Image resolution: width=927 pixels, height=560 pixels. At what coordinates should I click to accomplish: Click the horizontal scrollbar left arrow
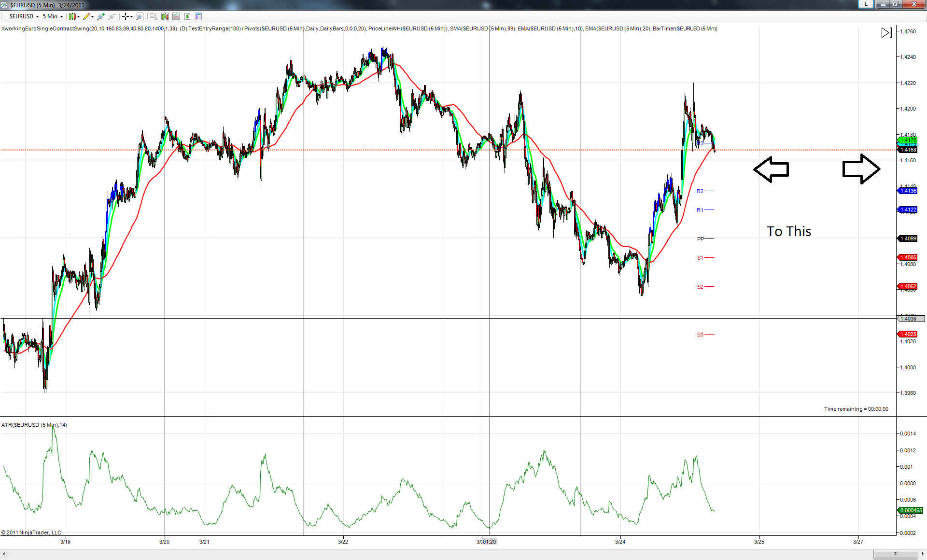(x=4, y=554)
